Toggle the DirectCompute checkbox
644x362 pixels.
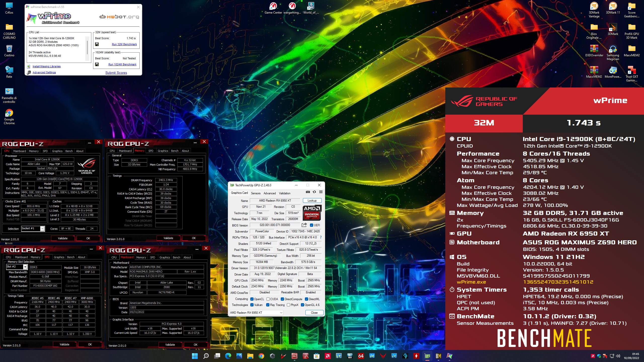pos(283,299)
